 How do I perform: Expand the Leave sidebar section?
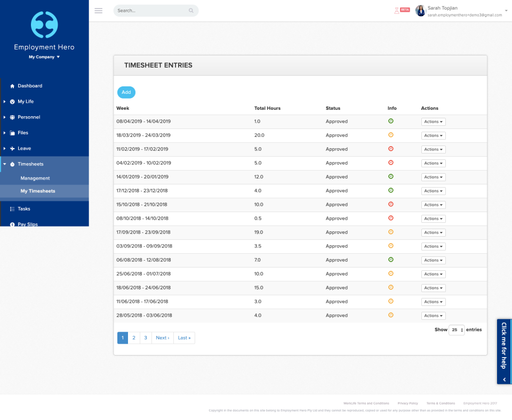point(24,149)
